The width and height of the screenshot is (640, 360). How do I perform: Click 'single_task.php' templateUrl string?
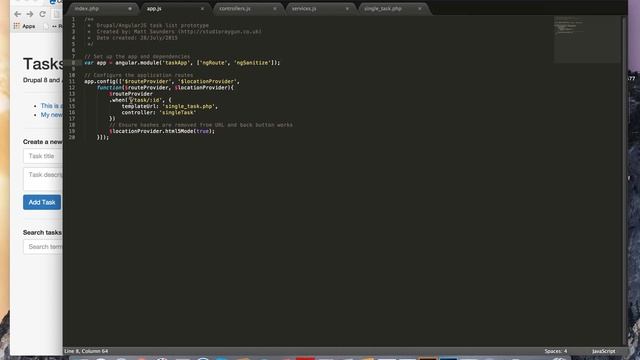click(189, 106)
